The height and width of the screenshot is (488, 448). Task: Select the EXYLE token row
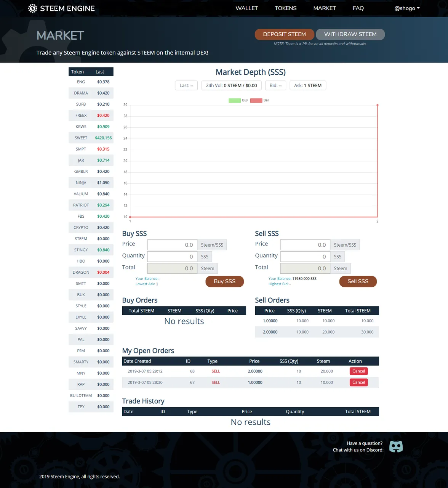[x=91, y=317]
